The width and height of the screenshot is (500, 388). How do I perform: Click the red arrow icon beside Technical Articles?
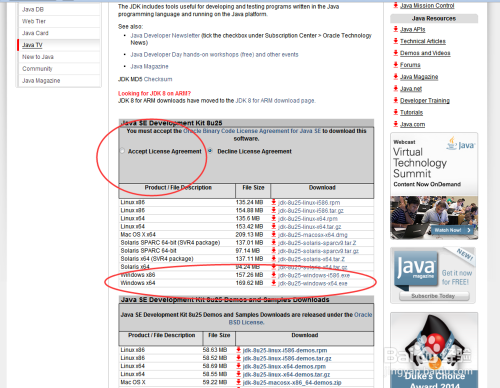click(x=396, y=41)
